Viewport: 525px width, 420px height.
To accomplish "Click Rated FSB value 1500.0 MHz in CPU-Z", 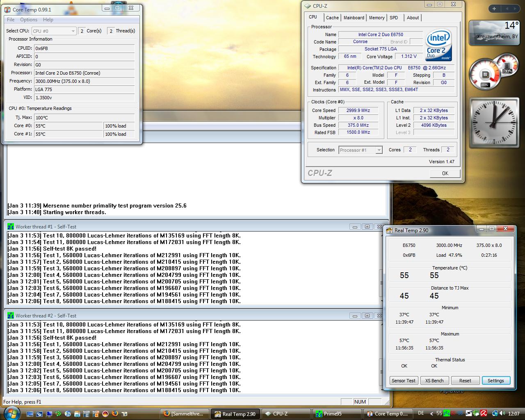I will point(358,132).
